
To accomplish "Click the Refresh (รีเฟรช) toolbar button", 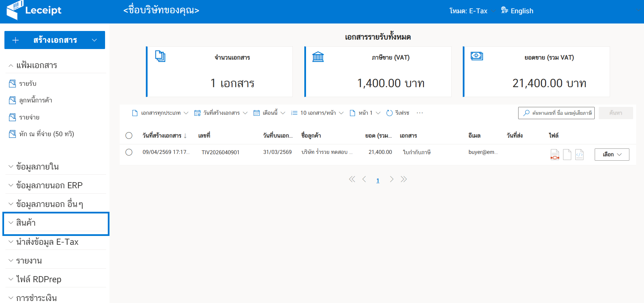I will point(398,113).
